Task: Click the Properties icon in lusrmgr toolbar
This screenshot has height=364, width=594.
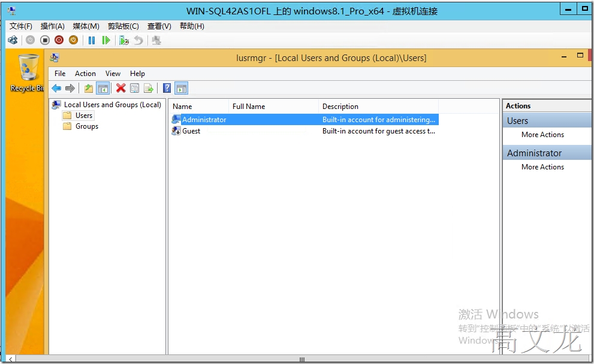Action: click(134, 89)
